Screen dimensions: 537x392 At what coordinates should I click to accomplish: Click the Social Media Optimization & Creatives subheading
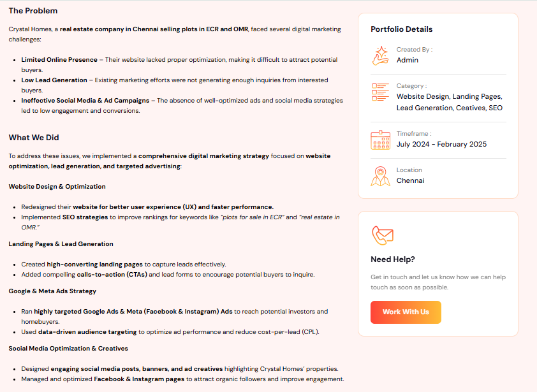(x=68, y=348)
